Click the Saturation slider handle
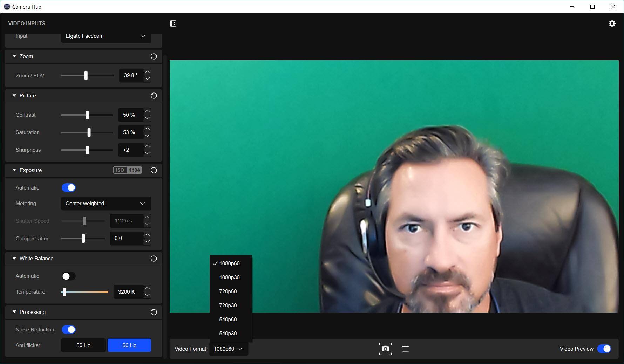This screenshot has height=364, width=624. [x=89, y=132]
